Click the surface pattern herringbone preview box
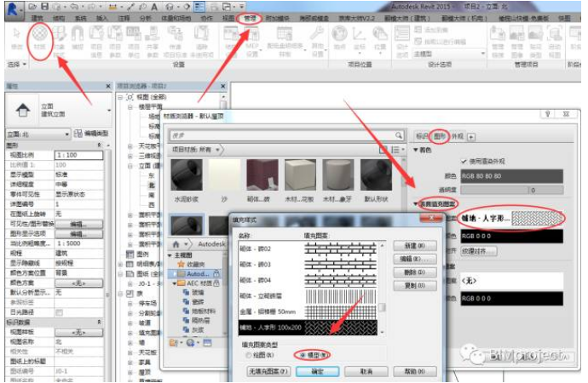588x383 pixels. pyautogui.click(x=537, y=218)
